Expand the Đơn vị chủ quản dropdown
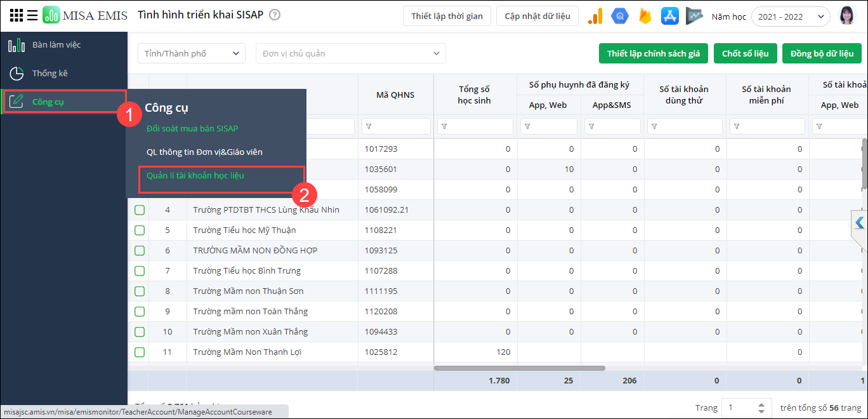 350,54
